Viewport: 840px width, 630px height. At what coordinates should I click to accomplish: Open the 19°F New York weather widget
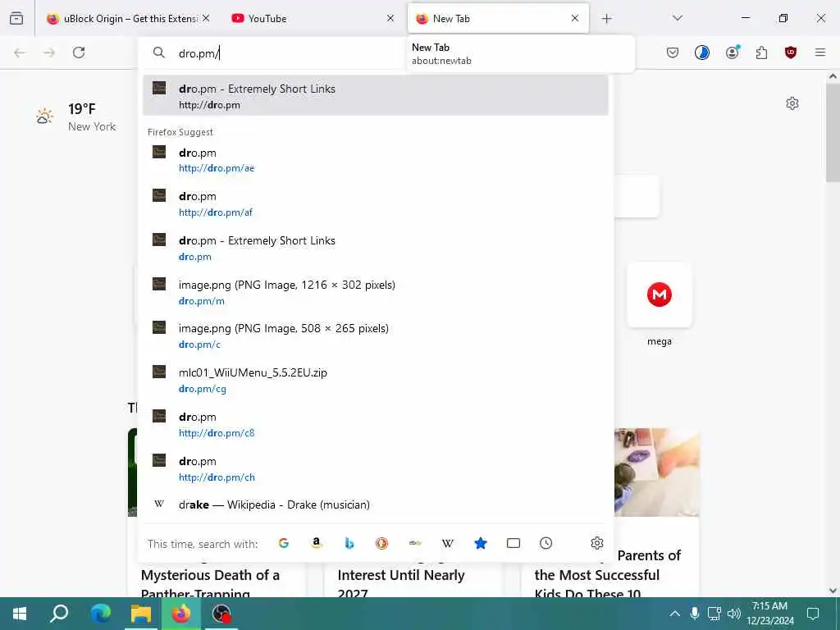click(x=75, y=116)
